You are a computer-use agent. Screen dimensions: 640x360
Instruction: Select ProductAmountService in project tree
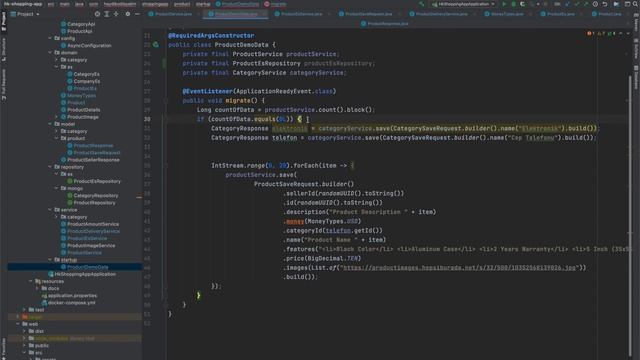point(93,224)
